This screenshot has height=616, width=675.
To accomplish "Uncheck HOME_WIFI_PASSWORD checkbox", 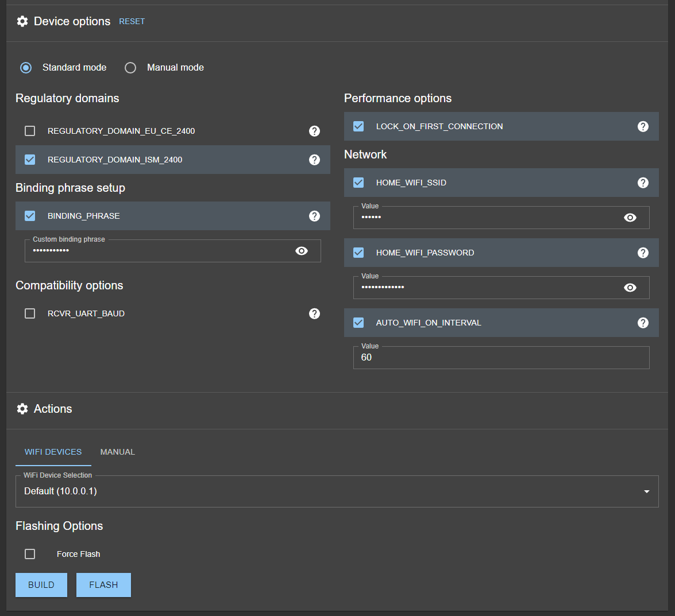I will click(x=358, y=253).
